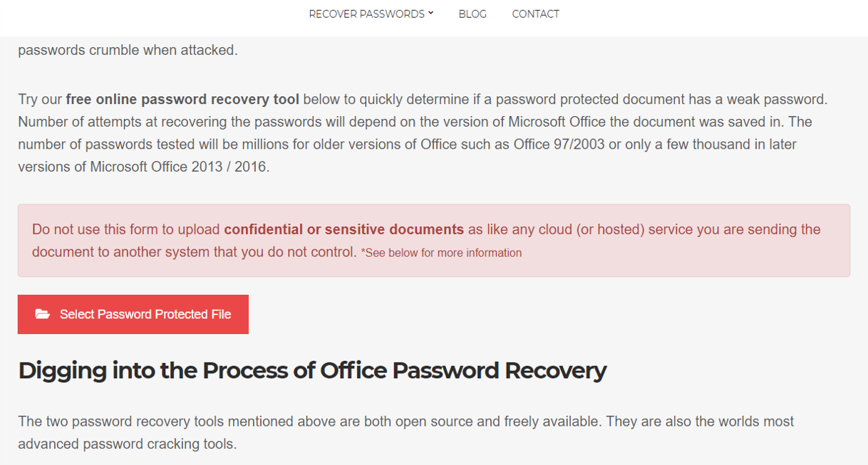Image resolution: width=868 pixels, height=465 pixels.
Task: Click the pink warning alert box
Action: [434, 241]
